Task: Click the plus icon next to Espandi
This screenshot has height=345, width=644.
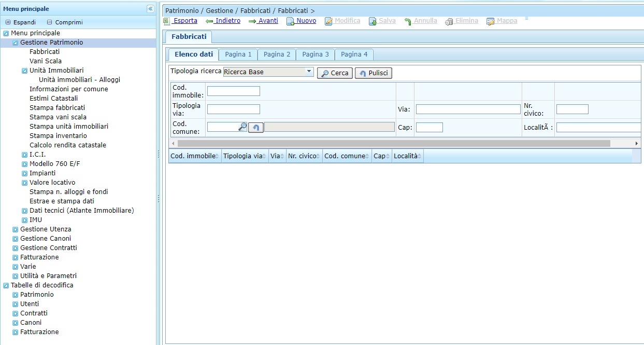Action: [8, 22]
